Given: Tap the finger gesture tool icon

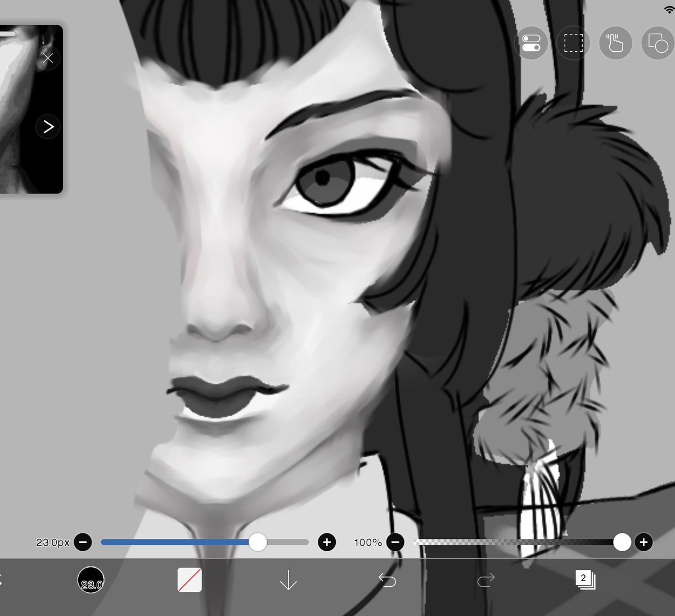Looking at the screenshot, I should tap(615, 43).
